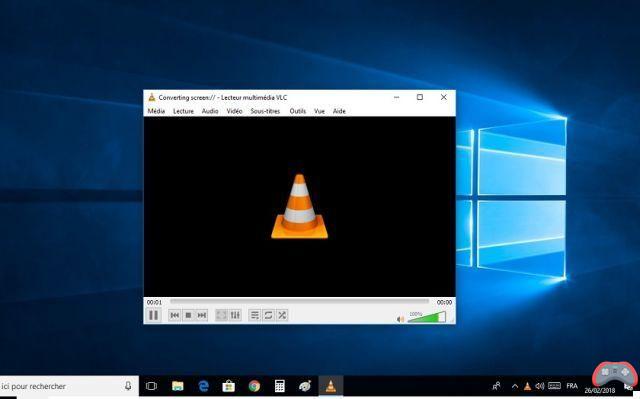Click the date 26/02/2018 in taskbar
The height and width of the screenshot is (399, 640).
coord(600,390)
